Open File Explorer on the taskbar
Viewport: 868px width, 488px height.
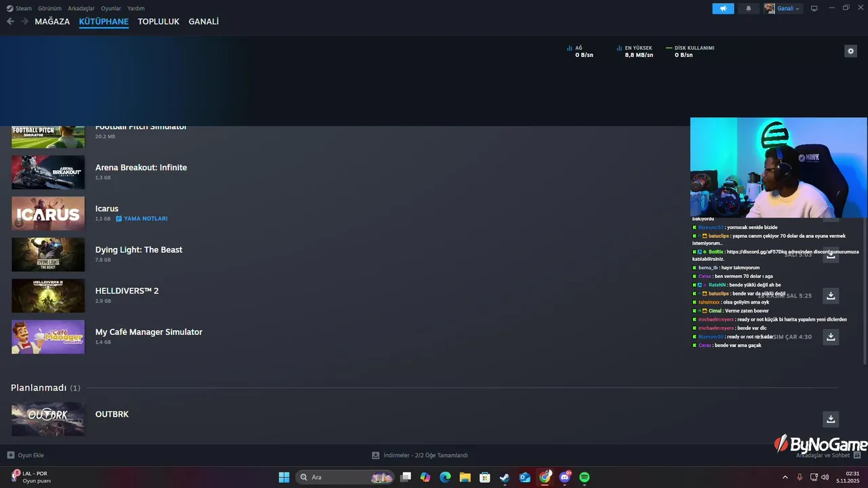465,477
